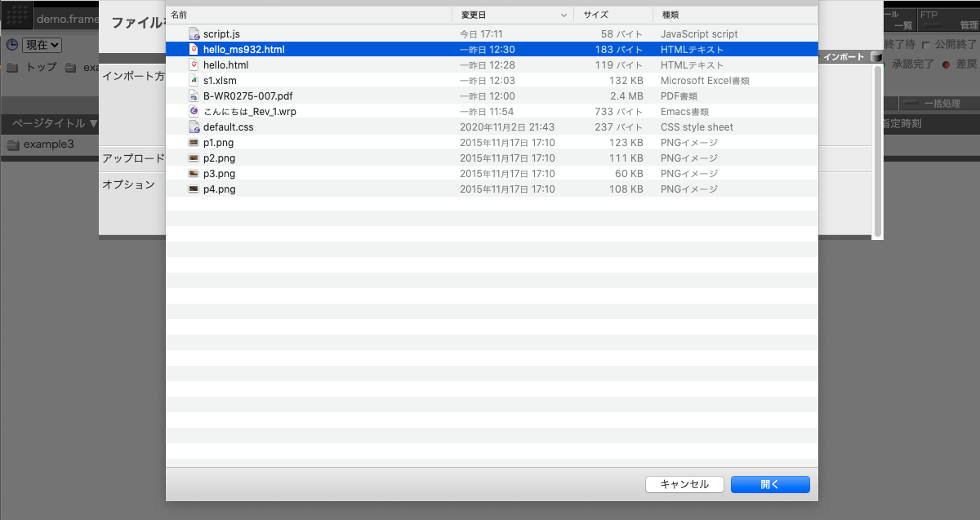Check the 公開終了 checkbox
980x520 pixels.
926,44
